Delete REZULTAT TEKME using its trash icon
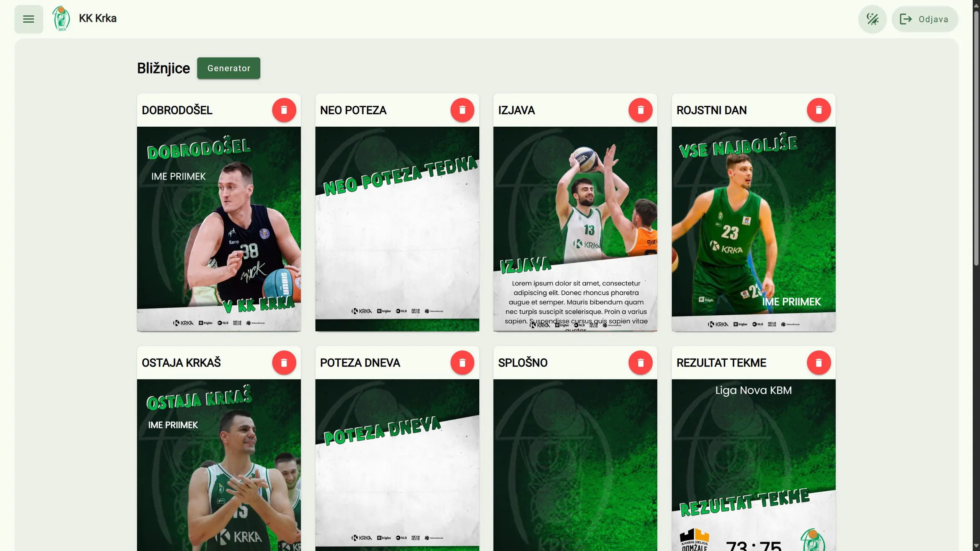 coord(819,362)
